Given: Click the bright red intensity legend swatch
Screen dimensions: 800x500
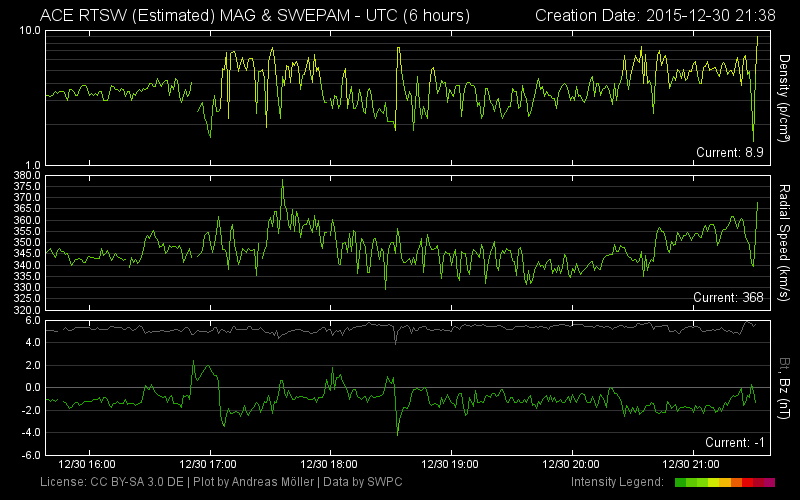Looking at the screenshot, I should 747,483.
